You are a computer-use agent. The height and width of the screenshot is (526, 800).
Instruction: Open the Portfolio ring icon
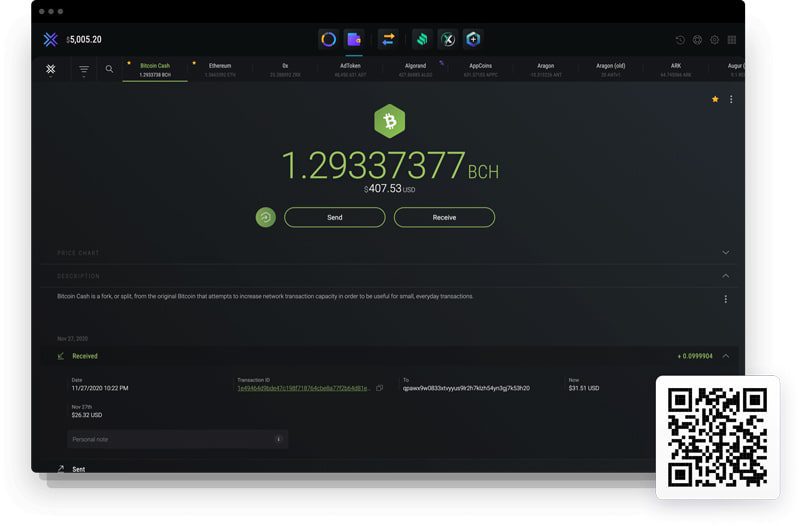pos(329,39)
